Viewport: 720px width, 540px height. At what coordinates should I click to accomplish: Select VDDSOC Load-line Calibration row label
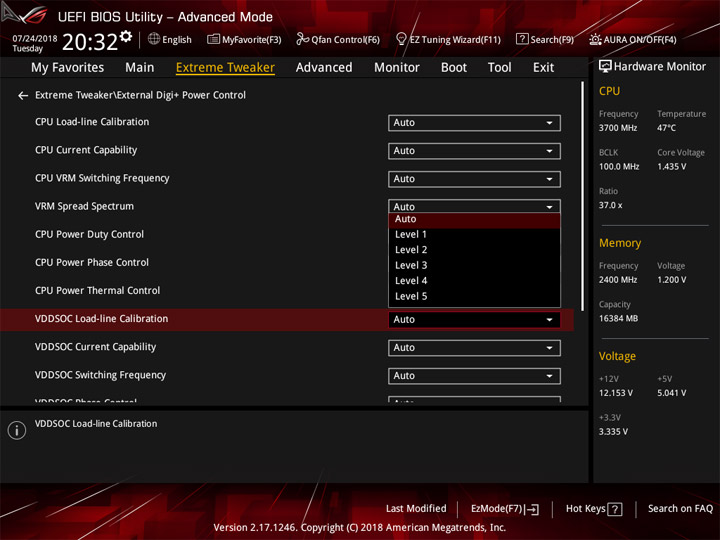[x=101, y=319]
